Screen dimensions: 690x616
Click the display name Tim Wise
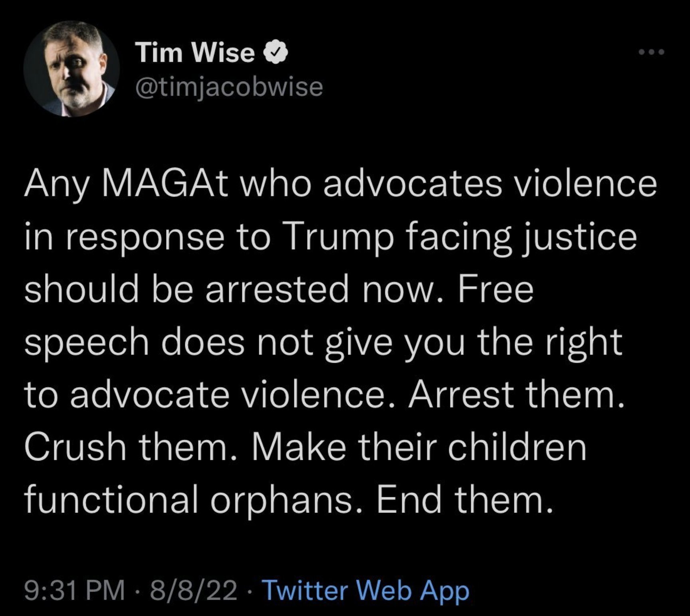point(194,52)
